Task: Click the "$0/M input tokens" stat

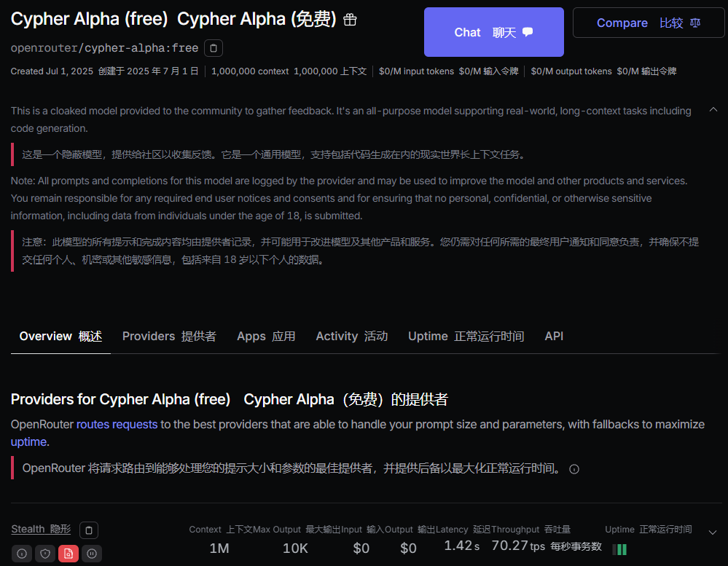Action: [416, 71]
